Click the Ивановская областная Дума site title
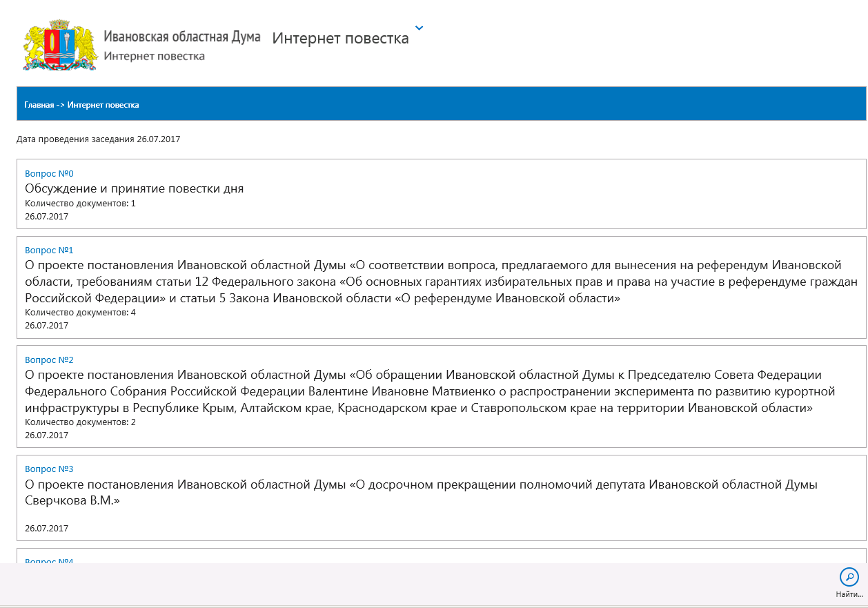868x608 pixels. pyautogui.click(x=181, y=37)
